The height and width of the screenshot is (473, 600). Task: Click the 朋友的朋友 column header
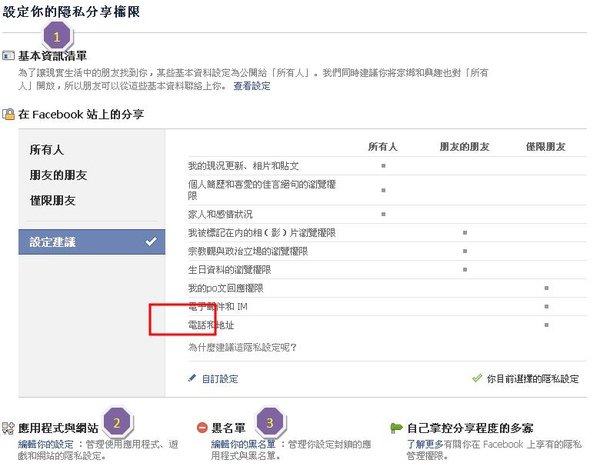[x=464, y=147]
